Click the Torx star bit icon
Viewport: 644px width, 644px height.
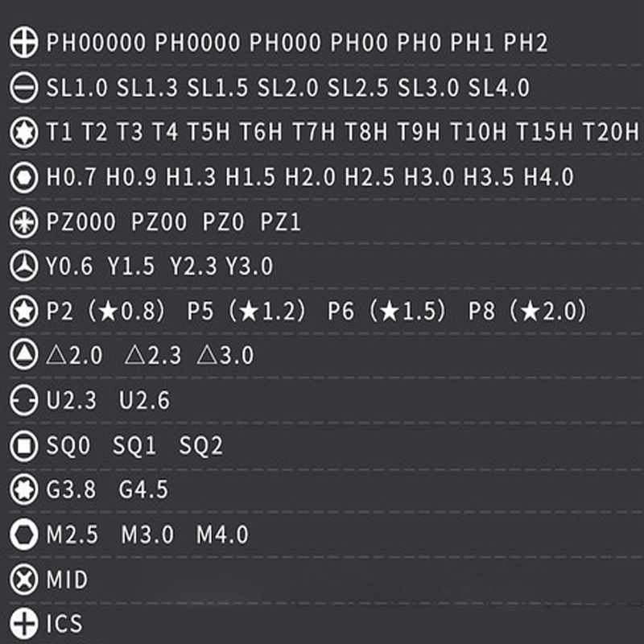coord(24,132)
